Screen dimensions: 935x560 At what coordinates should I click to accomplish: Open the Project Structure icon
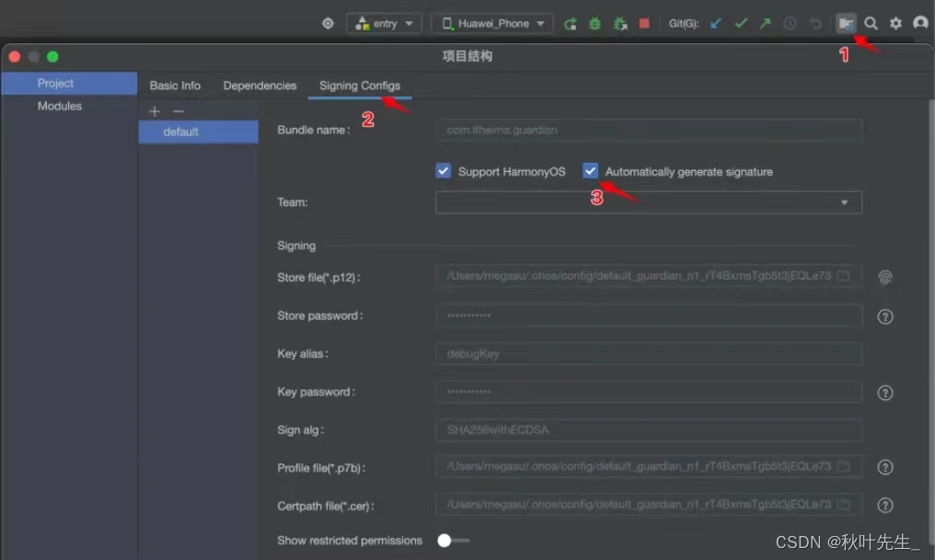coord(846,23)
